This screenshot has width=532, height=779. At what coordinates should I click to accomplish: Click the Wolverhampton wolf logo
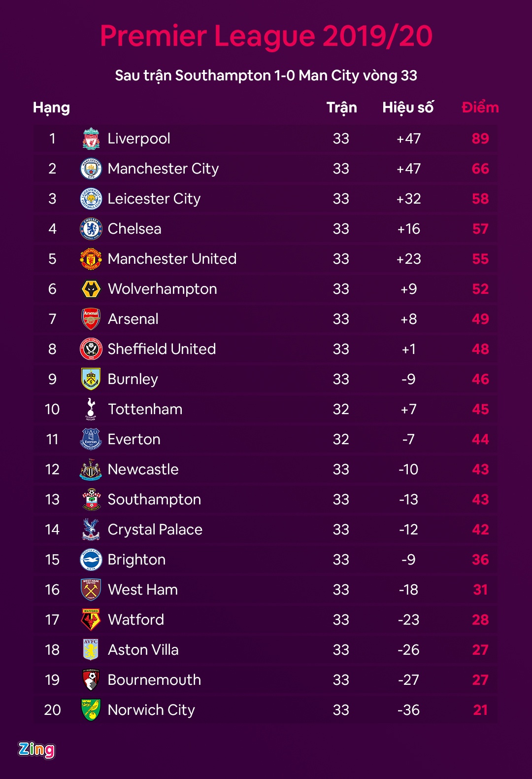[x=91, y=289]
